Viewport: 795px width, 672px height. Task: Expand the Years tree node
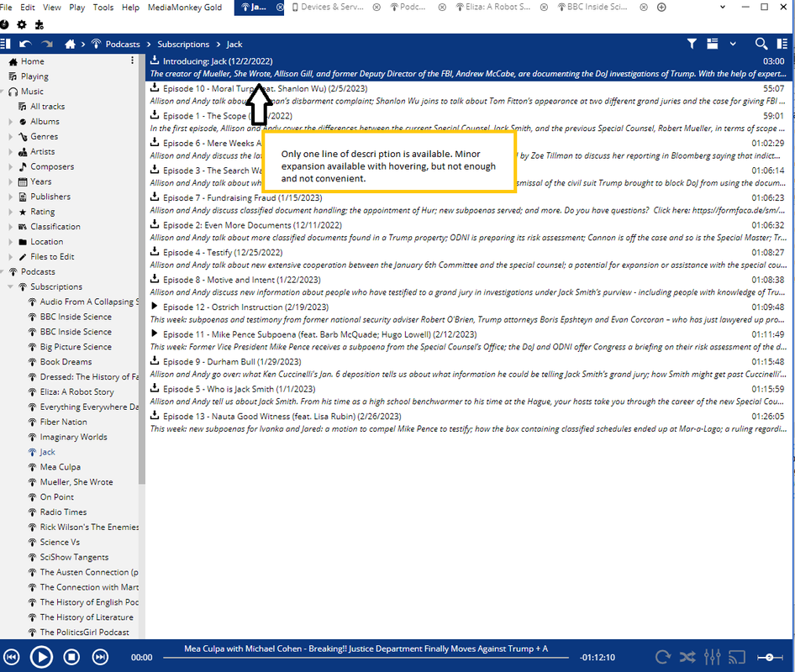(x=11, y=181)
